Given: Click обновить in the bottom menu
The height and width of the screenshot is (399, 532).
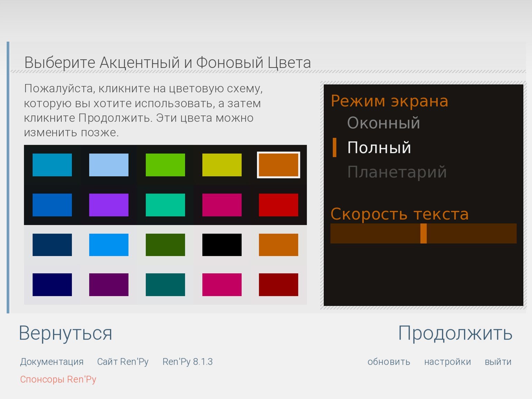Looking at the screenshot, I should [x=389, y=362].
